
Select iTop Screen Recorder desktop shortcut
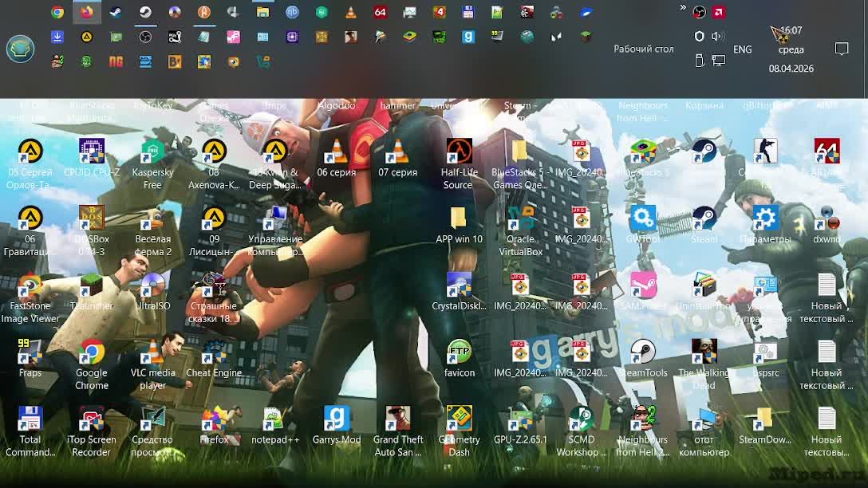[x=91, y=431]
